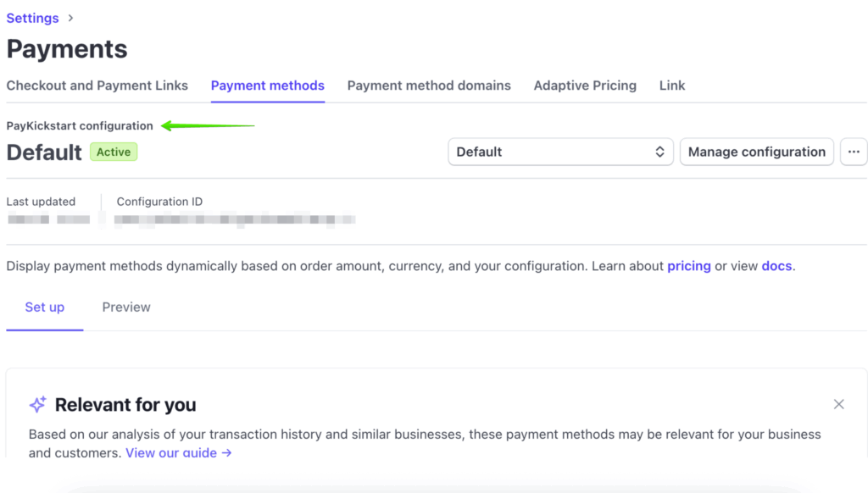
Task: Open the Payment method domains tab
Action: pyautogui.click(x=429, y=86)
